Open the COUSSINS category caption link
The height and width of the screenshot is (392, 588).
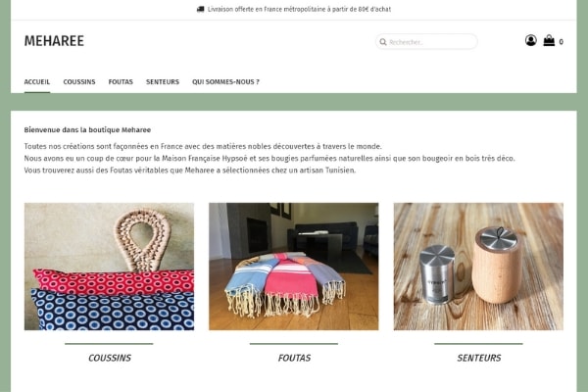tap(110, 358)
